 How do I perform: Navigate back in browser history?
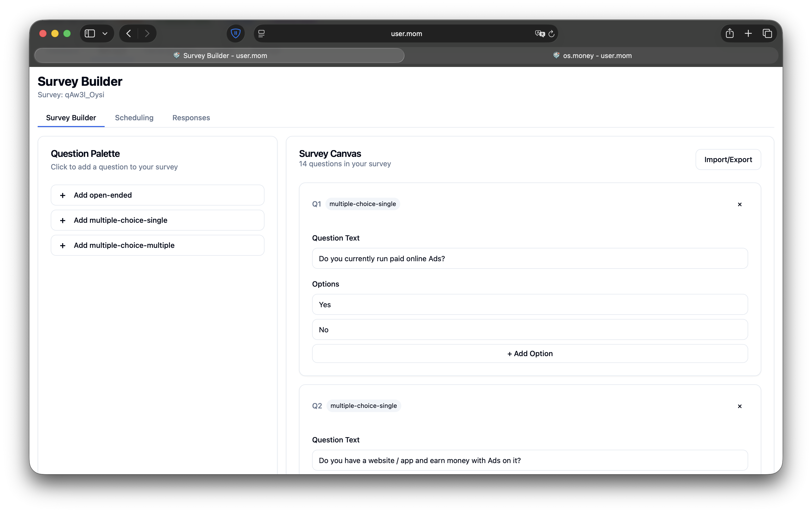click(128, 33)
